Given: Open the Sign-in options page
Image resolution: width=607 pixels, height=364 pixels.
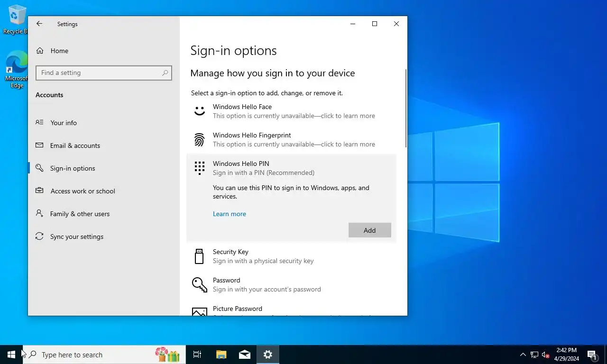Looking at the screenshot, I should (x=103, y=168).
